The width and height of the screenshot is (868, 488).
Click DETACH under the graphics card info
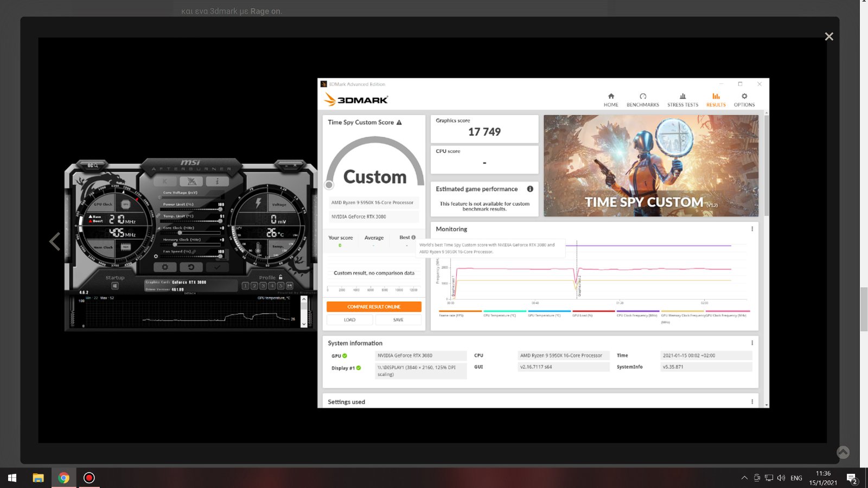[190, 293]
